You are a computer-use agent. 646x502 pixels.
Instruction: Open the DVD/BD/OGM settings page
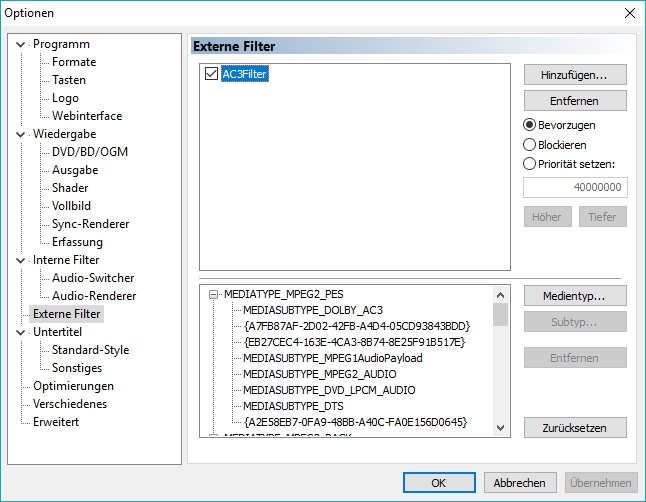(90, 152)
